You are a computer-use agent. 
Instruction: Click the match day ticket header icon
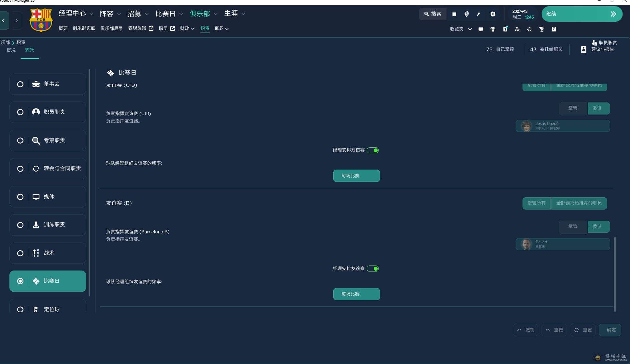tap(110, 73)
